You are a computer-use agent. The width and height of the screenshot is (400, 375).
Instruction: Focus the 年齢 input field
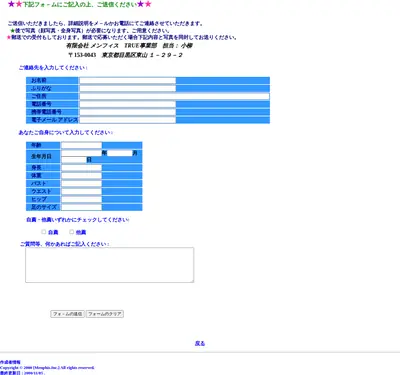point(81,145)
